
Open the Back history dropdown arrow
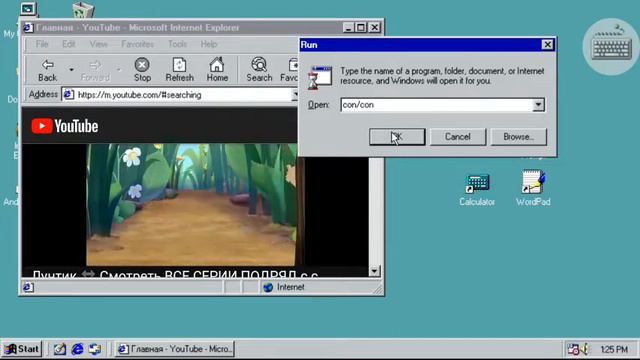71,70
